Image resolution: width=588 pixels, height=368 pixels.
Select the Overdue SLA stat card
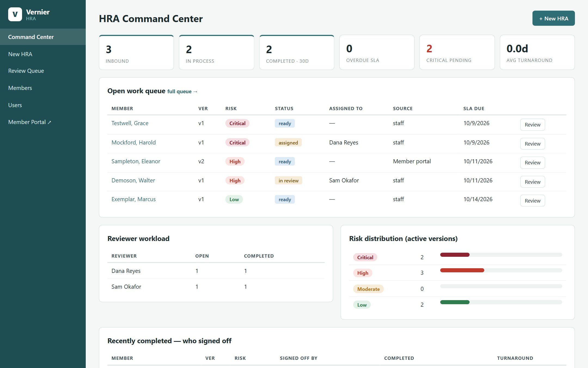377,52
